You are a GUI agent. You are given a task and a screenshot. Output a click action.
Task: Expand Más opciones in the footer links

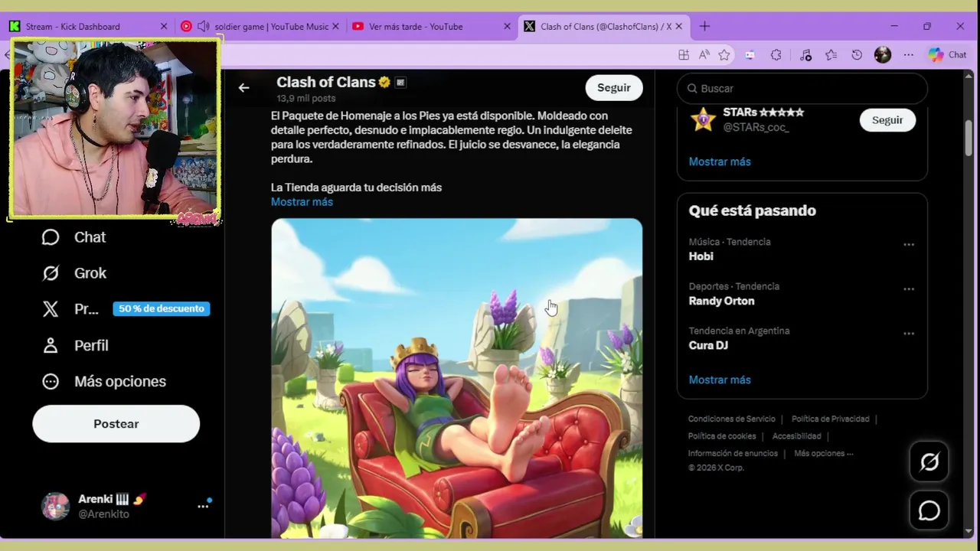[824, 453]
